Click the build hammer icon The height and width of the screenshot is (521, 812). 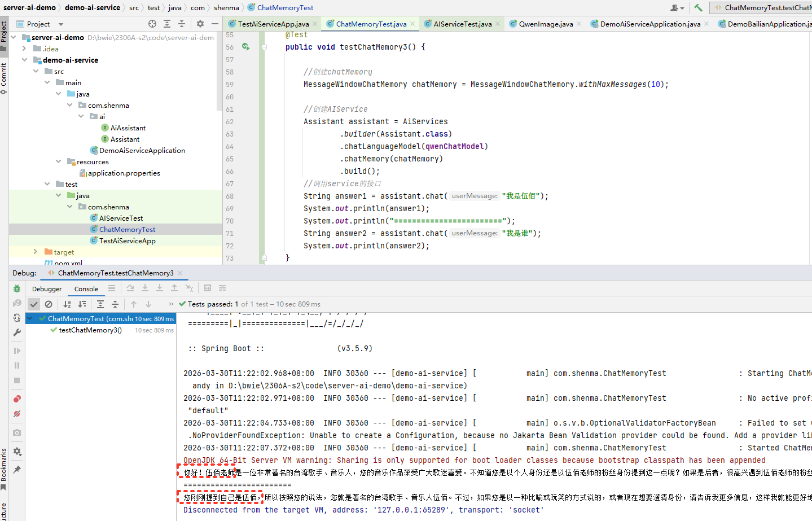(x=698, y=7)
